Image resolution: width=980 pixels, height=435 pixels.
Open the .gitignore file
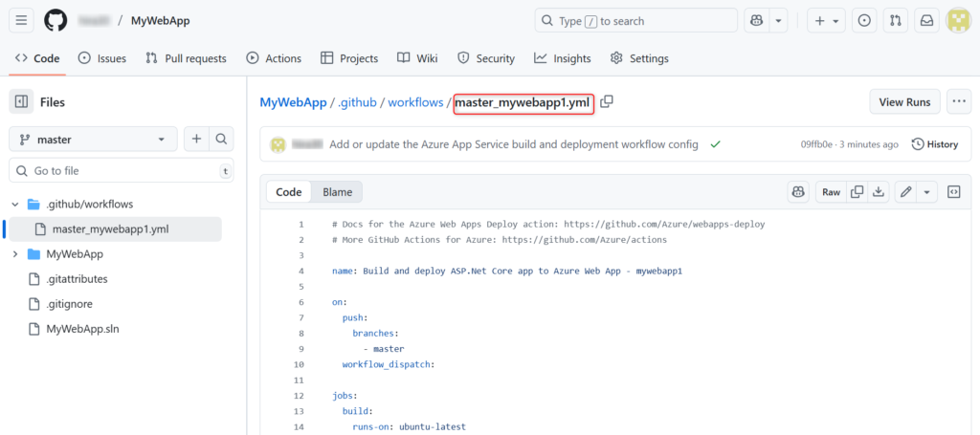pos(69,304)
